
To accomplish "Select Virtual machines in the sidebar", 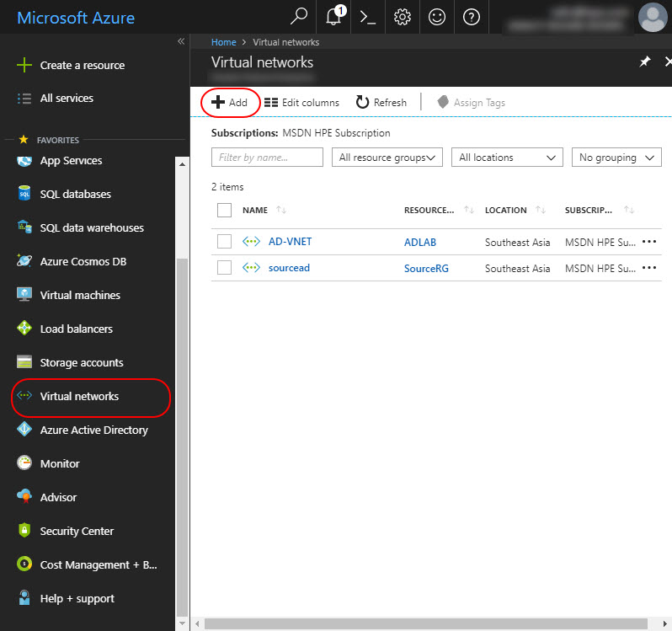I will [x=80, y=296].
